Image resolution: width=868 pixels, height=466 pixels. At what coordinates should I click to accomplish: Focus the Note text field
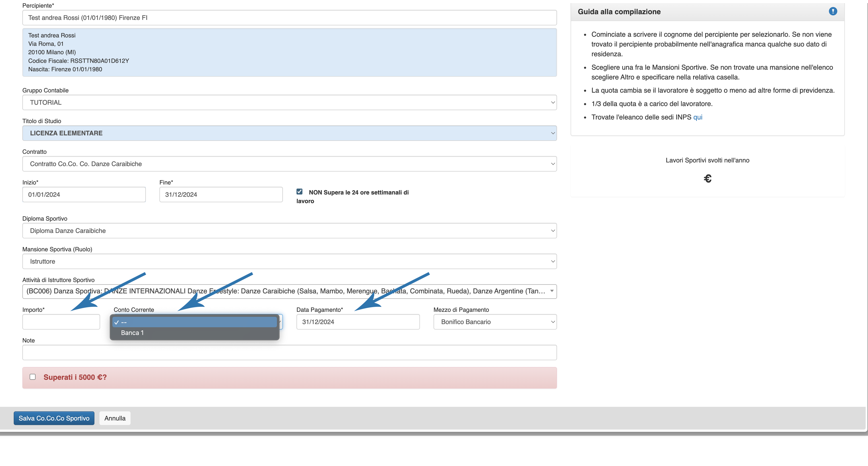[x=289, y=353]
